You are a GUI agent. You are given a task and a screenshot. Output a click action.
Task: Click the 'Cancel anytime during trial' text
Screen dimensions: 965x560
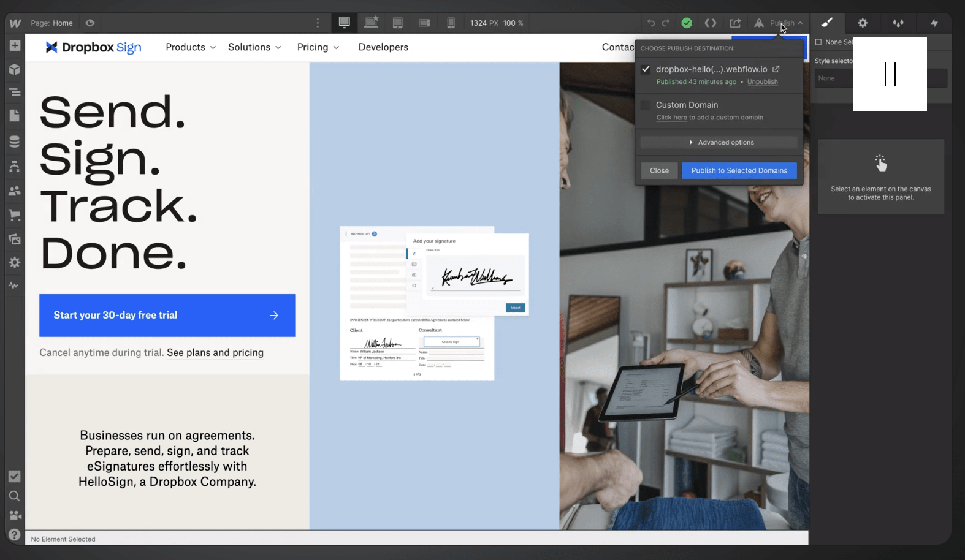pos(101,352)
